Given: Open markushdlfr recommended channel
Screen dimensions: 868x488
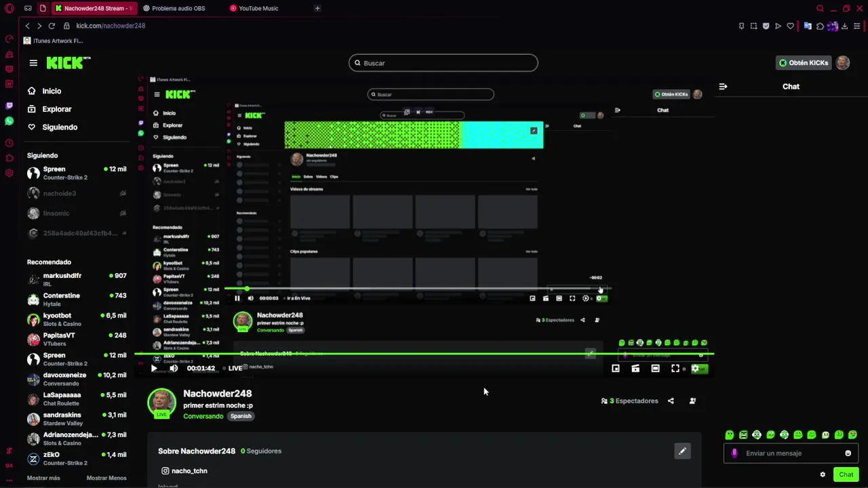Looking at the screenshot, I should [77, 279].
